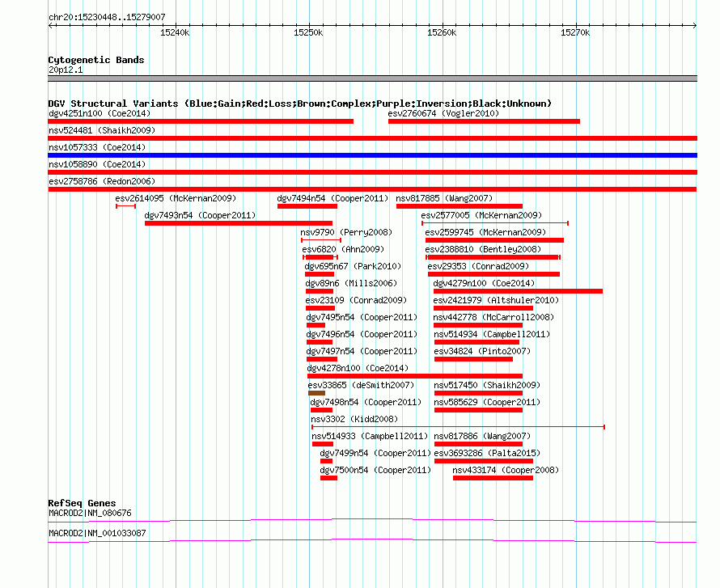Screen dimensions: 720x588
Task: Click dgv4278n100 (Coe2014) variant label
Action: 358,368
